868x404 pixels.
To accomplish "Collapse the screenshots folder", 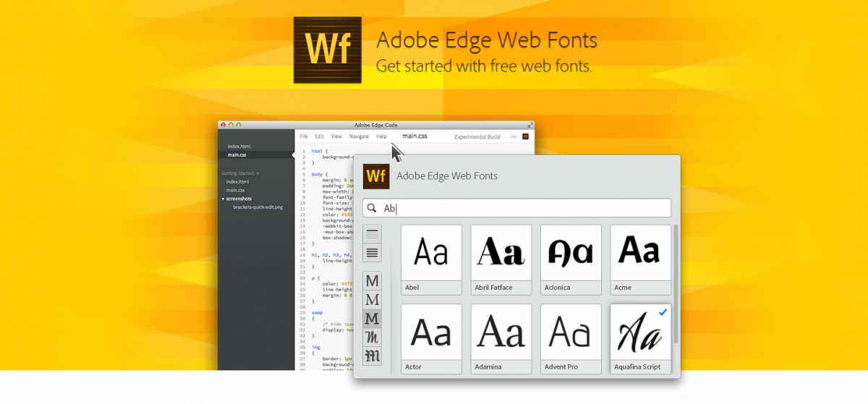I will point(224,199).
